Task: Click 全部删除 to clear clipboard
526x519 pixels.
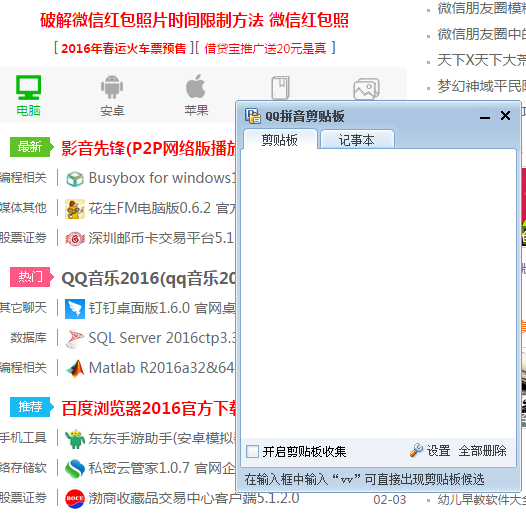Action: pos(482,451)
